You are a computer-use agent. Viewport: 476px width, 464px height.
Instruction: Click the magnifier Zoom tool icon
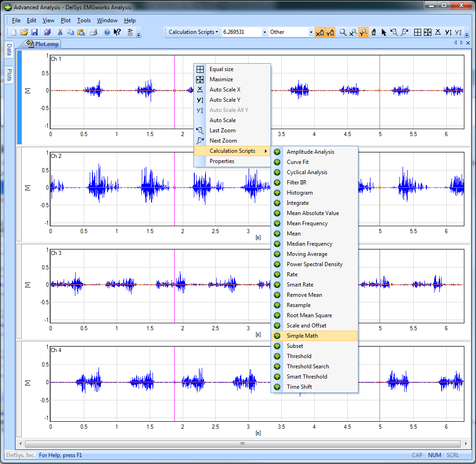click(343, 32)
